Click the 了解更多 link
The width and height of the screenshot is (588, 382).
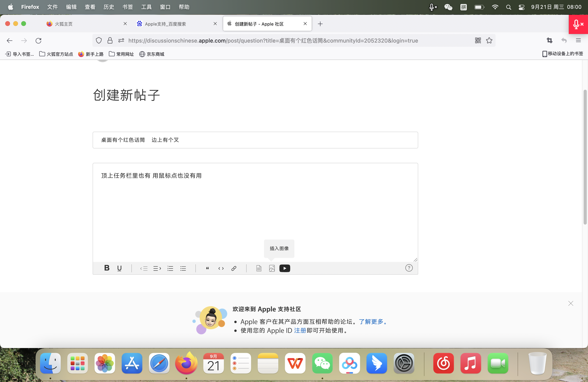point(371,321)
